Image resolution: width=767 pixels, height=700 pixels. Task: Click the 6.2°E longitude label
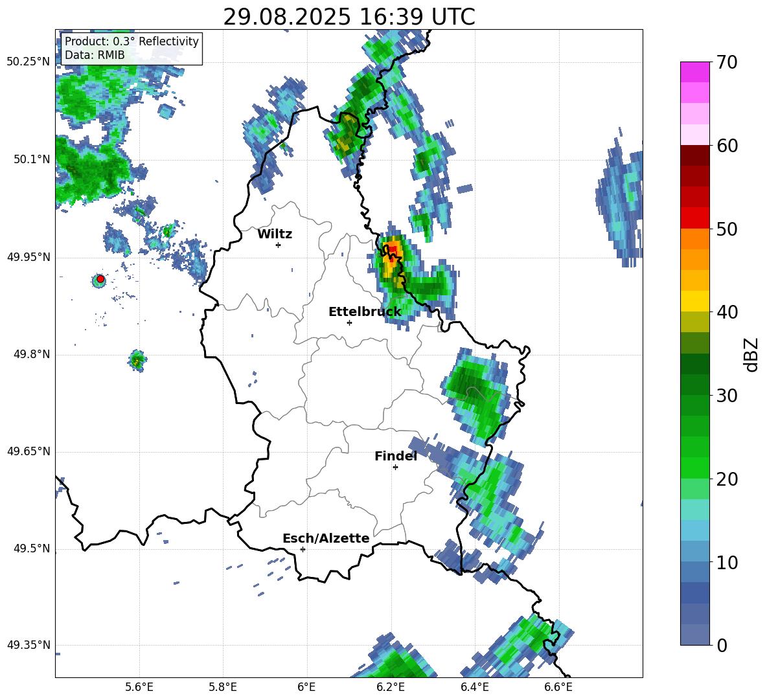[391, 687]
